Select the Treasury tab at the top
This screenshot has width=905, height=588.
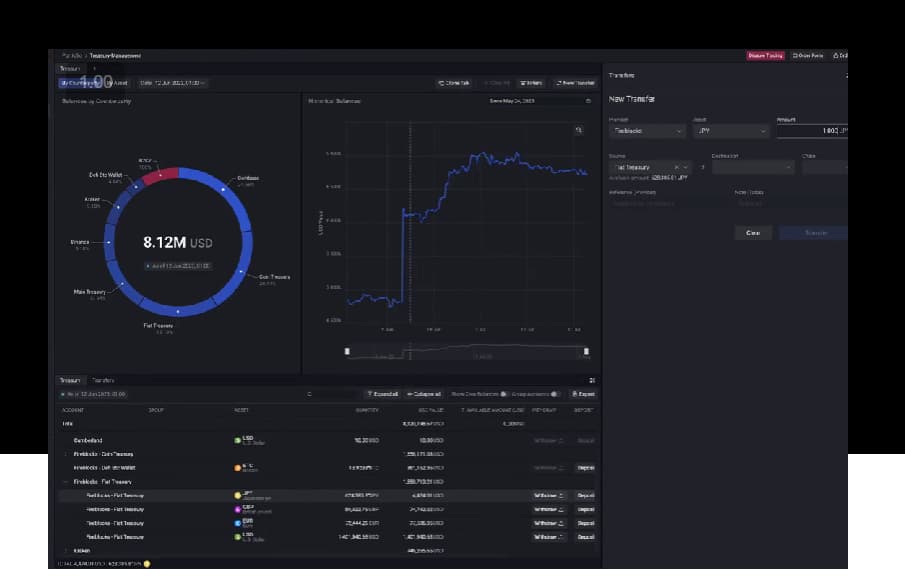coord(69,68)
